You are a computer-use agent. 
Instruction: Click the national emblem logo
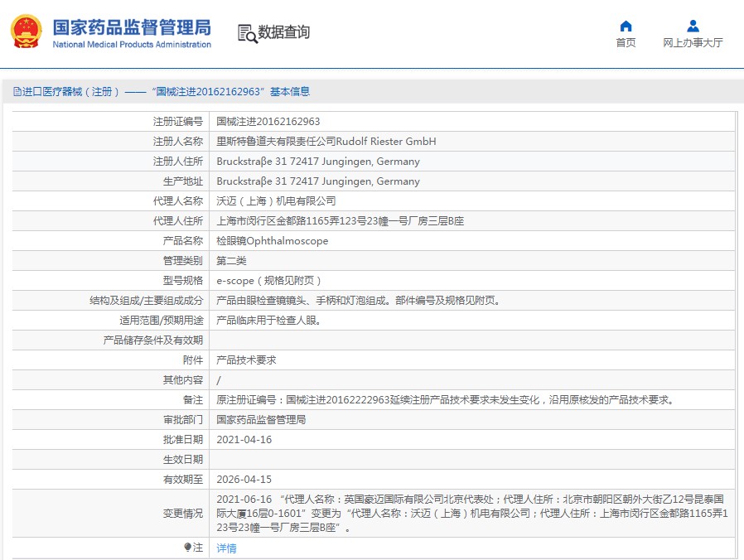pos(27,31)
